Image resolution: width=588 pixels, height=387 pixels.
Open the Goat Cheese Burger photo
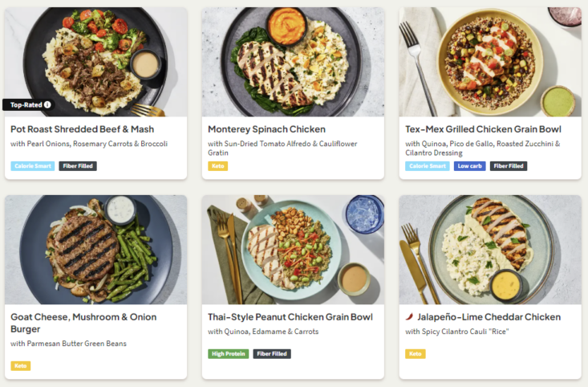click(x=95, y=249)
